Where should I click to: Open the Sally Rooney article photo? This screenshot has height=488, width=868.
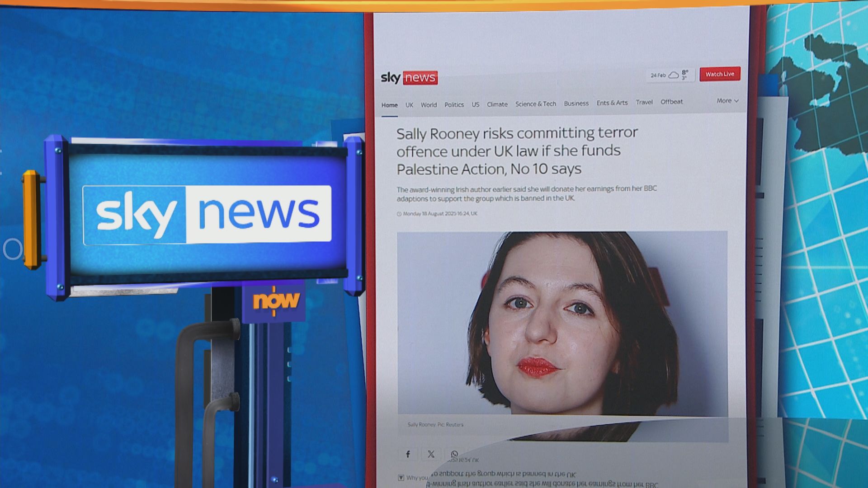click(x=562, y=323)
